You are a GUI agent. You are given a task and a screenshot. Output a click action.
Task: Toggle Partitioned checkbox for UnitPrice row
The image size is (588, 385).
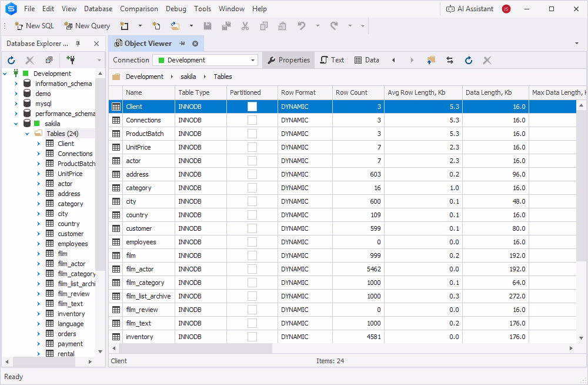coord(252,147)
